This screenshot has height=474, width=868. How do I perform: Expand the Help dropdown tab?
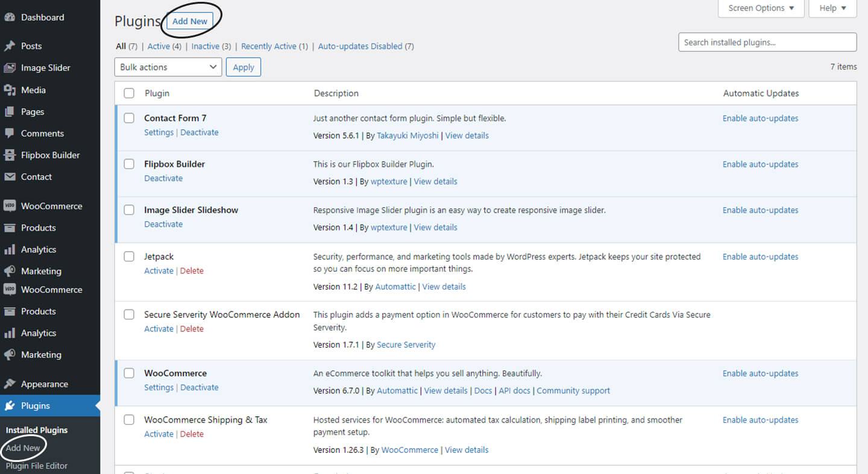(x=833, y=8)
